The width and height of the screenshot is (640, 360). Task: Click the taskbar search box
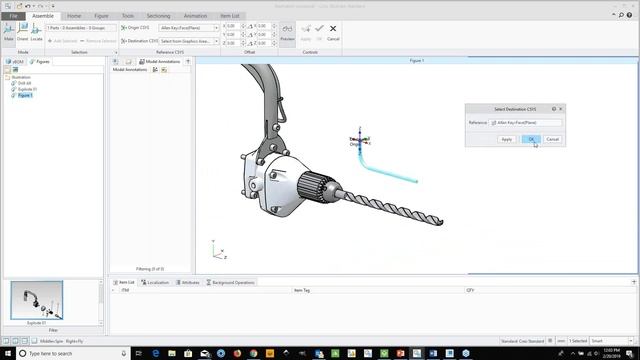click(73, 353)
